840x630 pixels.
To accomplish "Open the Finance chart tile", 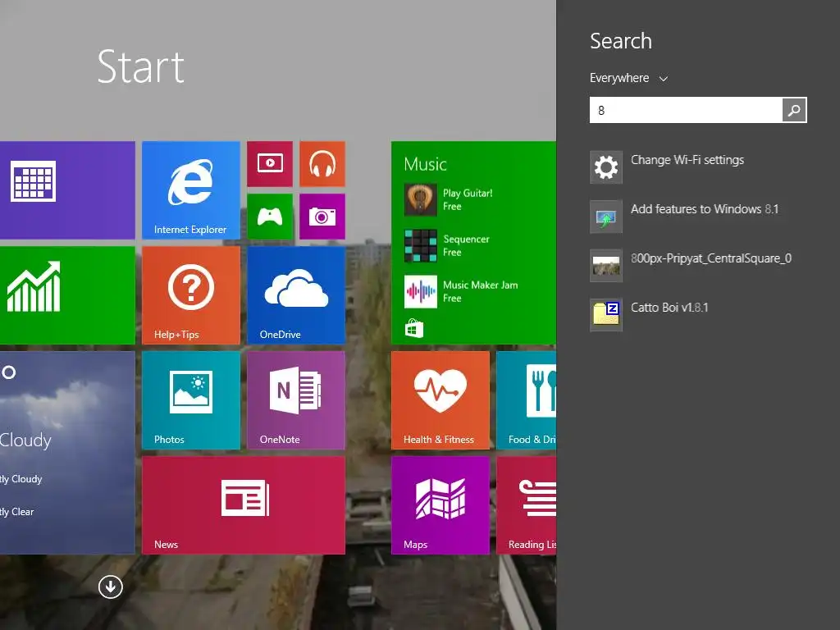I will pyautogui.click(x=67, y=295).
